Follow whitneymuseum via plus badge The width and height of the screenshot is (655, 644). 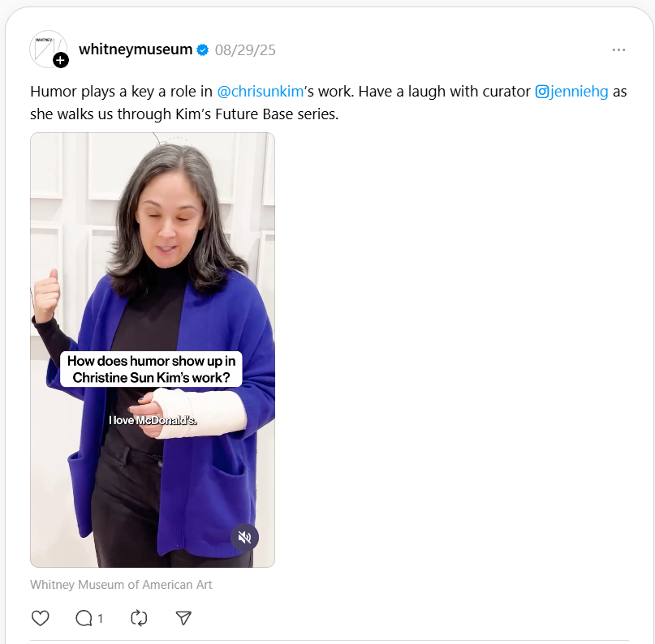61,60
